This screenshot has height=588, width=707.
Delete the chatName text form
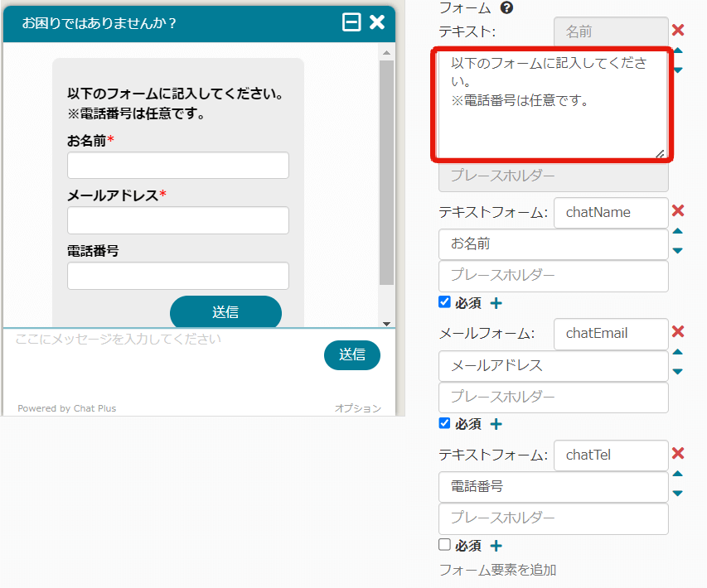[678, 210]
